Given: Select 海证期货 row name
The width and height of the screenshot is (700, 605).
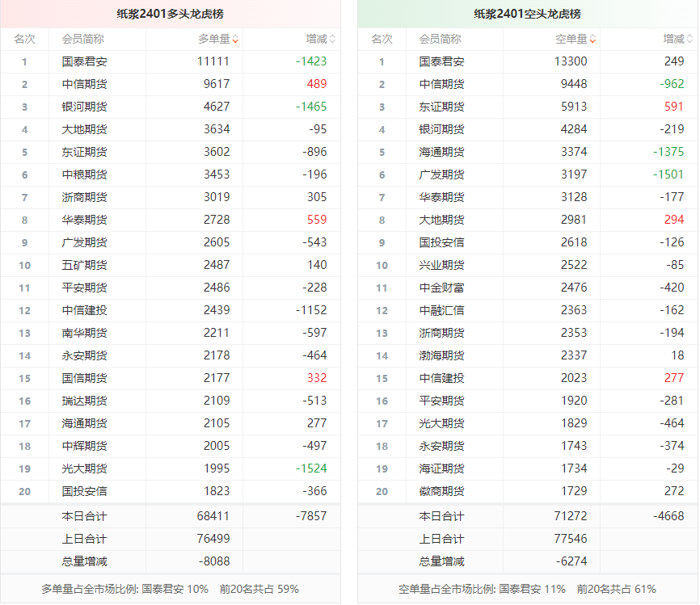Looking at the screenshot, I should [x=441, y=468].
